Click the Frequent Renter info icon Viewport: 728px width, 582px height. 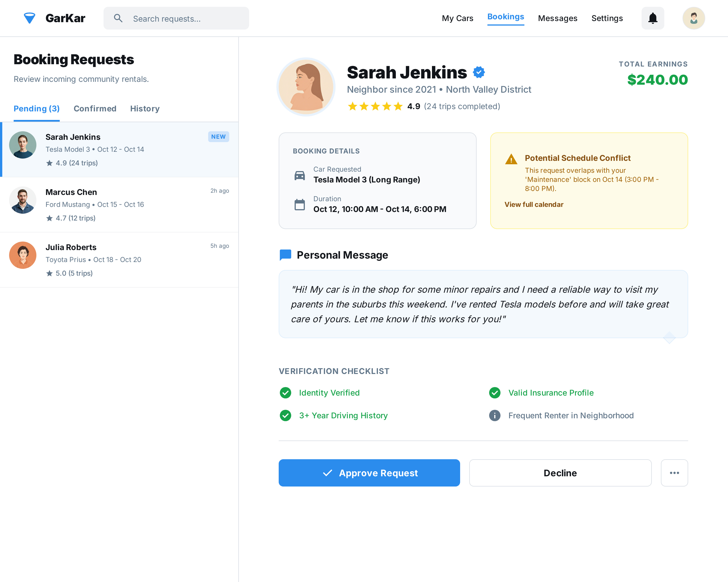click(x=494, y=415)
